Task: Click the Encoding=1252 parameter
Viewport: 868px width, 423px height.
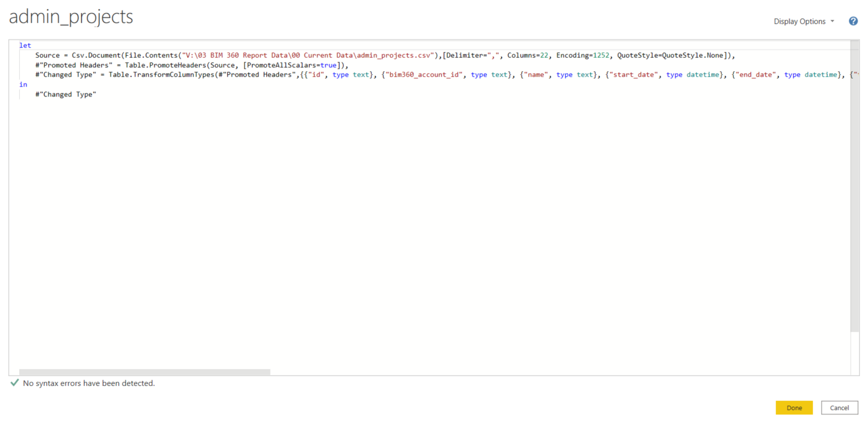Action: 583,55
